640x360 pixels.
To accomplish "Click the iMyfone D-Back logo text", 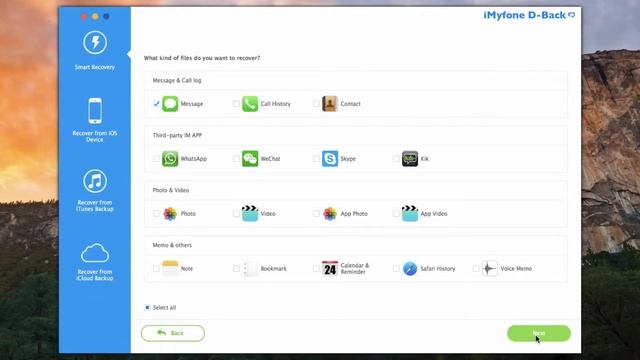I will (524, 15).
